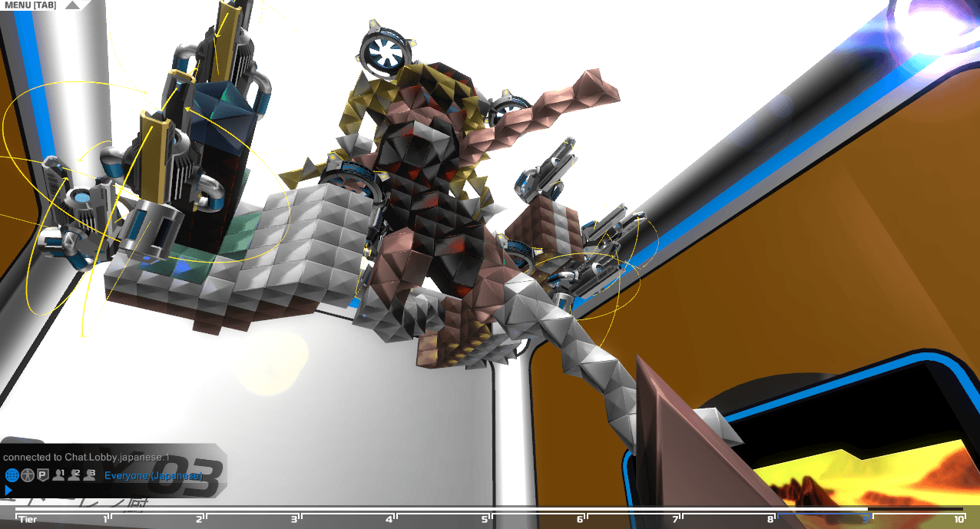The image size is (980, 529).
Task: Click the white robot rating progress bar
Action: point(442,508)
